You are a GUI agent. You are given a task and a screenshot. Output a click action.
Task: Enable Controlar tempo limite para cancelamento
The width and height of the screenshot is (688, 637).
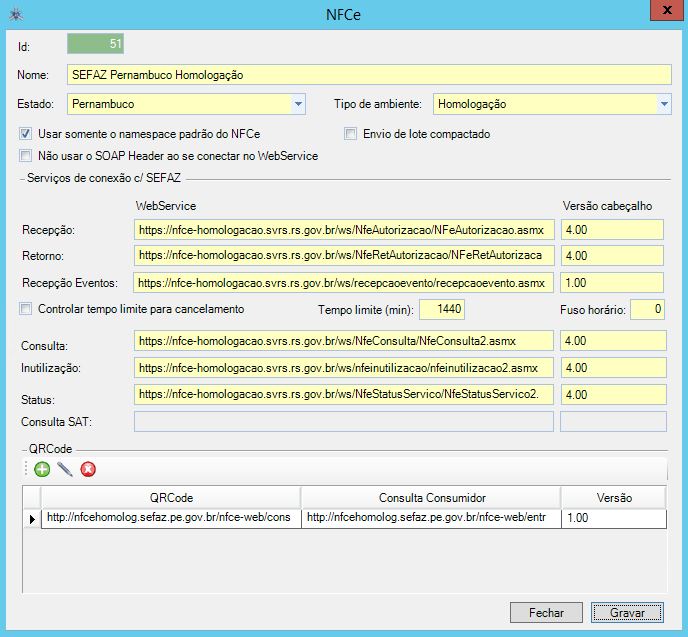25,309
